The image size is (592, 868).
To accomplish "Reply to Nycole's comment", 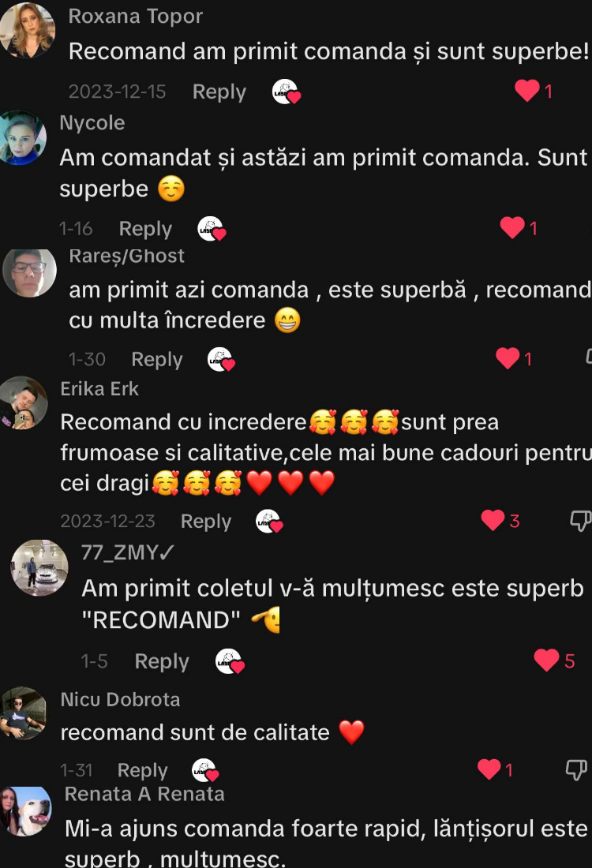I will point(146,229).
